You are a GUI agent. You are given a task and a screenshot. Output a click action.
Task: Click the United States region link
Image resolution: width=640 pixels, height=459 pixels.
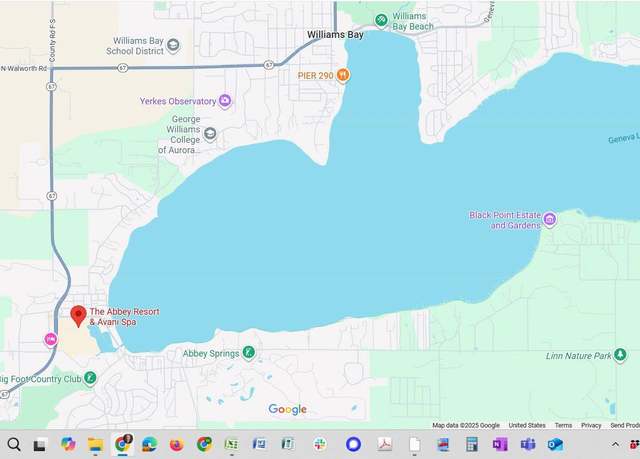point(527,425)
